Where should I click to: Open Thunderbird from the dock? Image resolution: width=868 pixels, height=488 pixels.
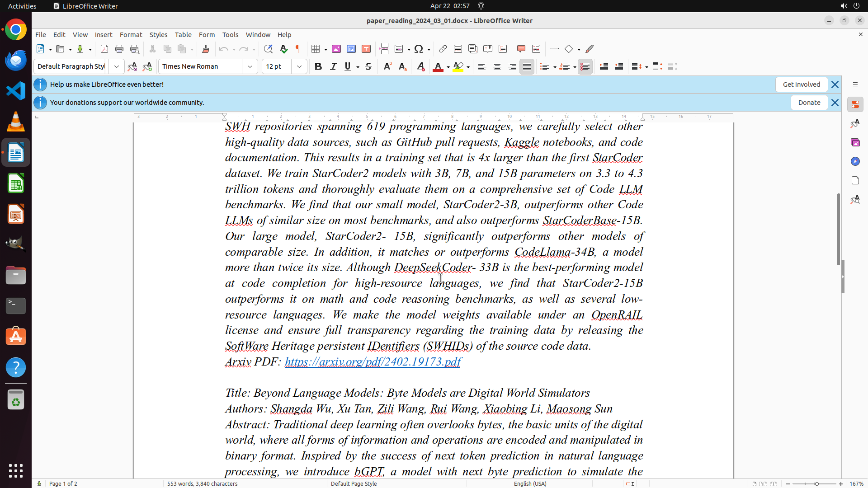coord(16,60)
